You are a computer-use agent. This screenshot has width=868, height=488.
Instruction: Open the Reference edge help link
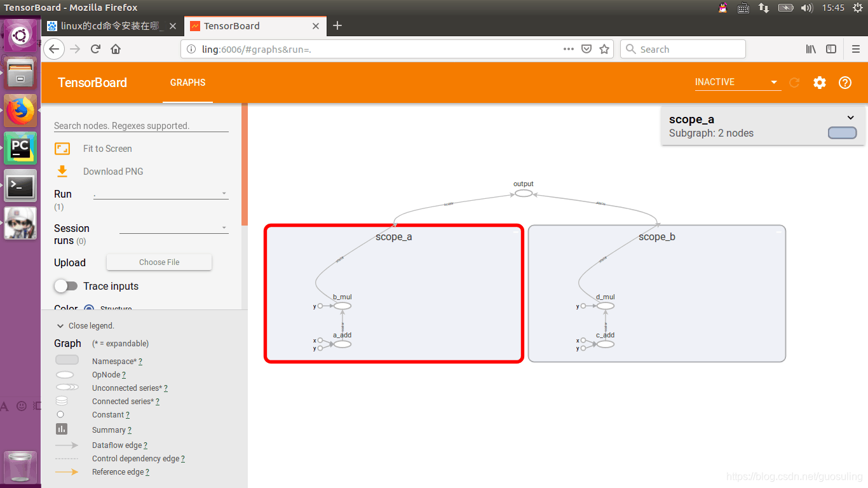pos(147,472)
